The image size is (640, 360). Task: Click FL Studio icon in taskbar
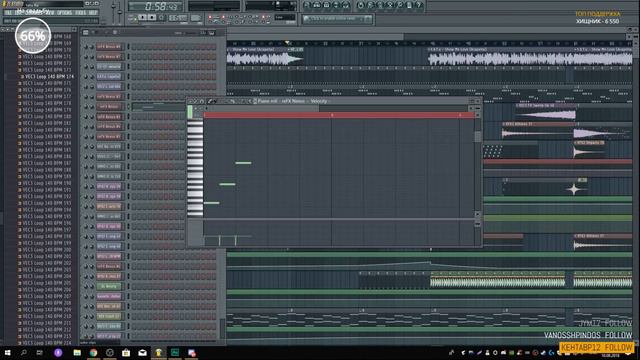pyautogui.click(x=158, y=353)
